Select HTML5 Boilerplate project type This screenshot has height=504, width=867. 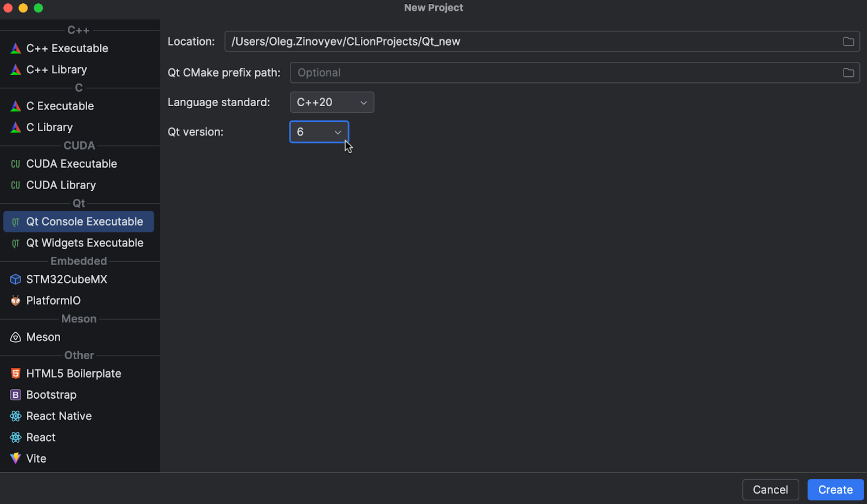79,373
